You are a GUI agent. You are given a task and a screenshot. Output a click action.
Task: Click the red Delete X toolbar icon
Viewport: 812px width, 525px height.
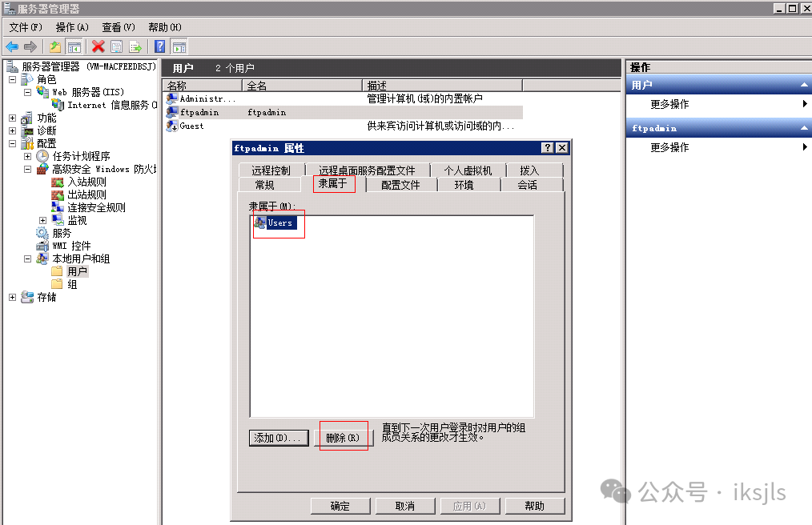[x=98, y=47]
